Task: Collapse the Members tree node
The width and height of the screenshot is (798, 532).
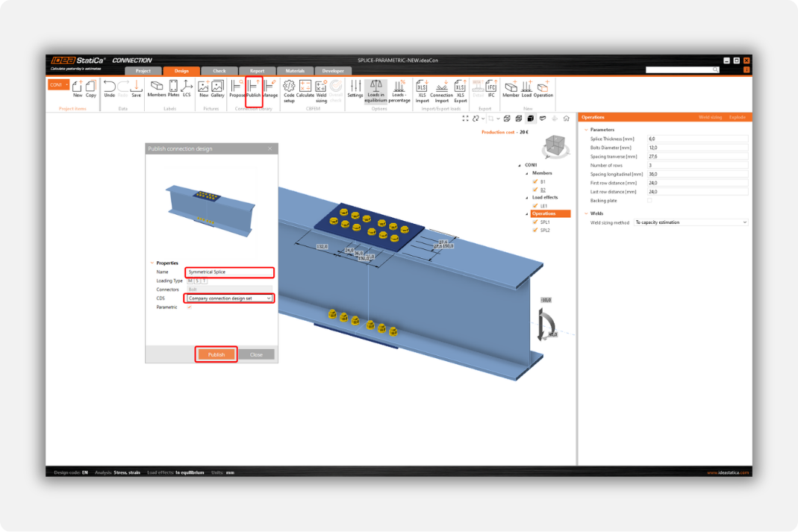Action: pyautogui.click(x=527, y=173)
